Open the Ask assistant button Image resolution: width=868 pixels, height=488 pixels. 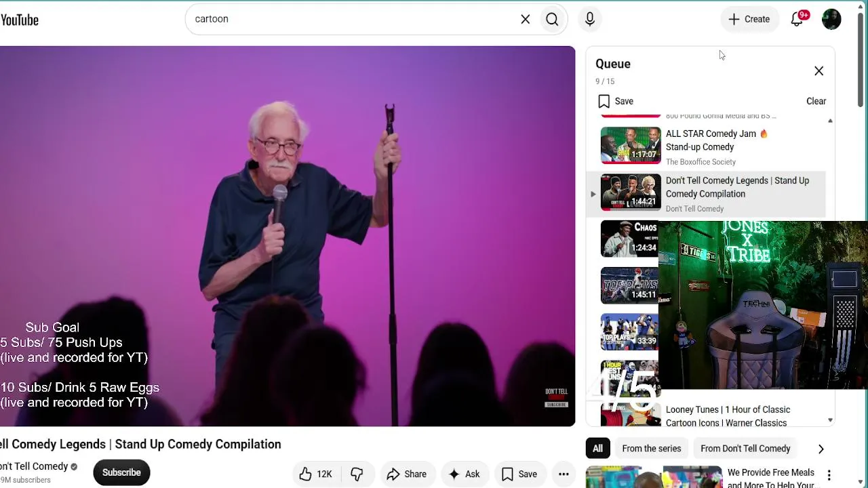point(464,474)
